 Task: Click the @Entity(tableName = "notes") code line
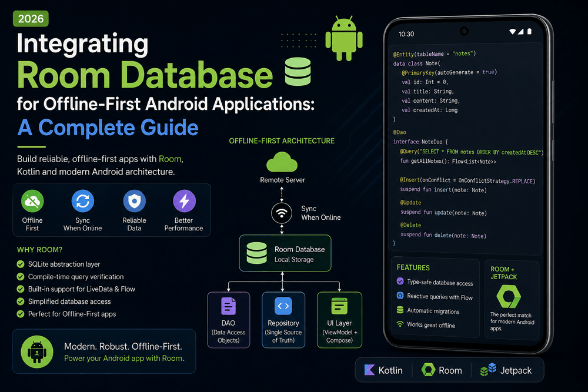435,53
